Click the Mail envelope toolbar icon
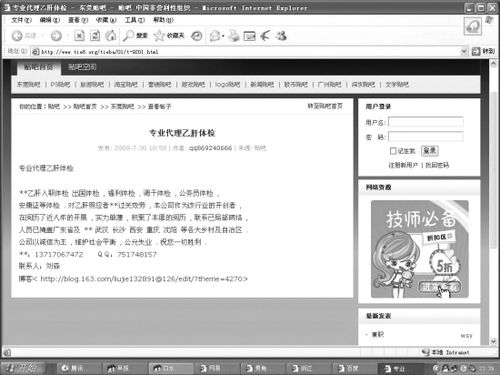The image size is (500, 375). coord(215,36)
